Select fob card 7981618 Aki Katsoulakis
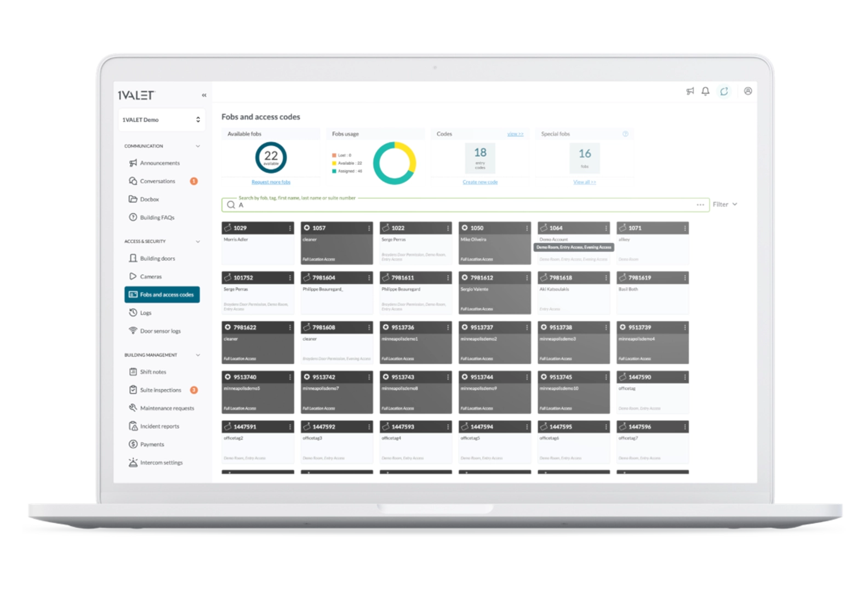This screenshot has width=868, height=589. [574, 293]
